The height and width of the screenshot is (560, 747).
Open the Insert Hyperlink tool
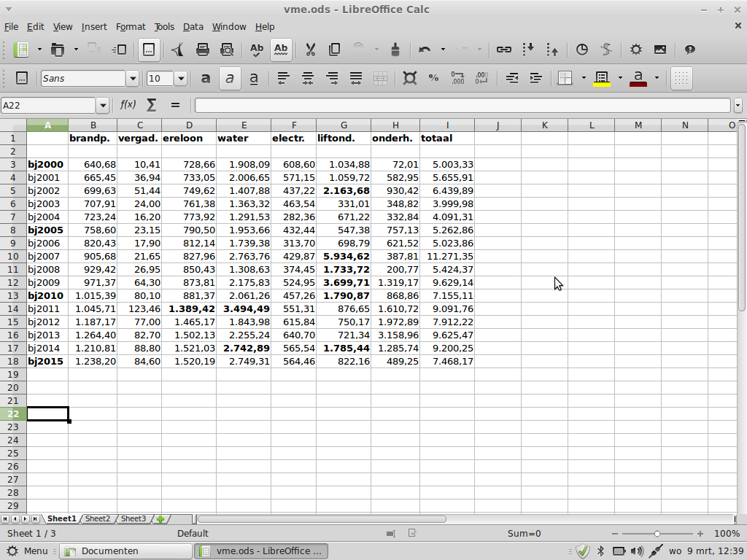(x=503, y=50)
